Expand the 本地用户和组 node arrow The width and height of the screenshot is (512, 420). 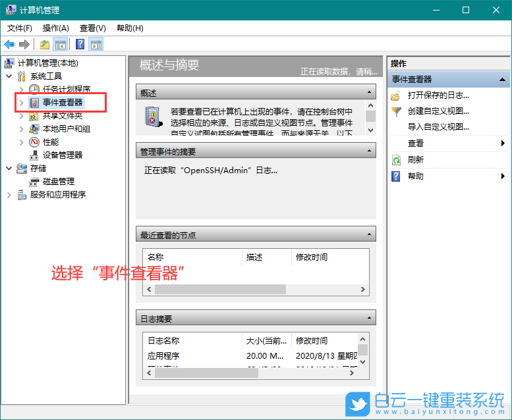22,129
